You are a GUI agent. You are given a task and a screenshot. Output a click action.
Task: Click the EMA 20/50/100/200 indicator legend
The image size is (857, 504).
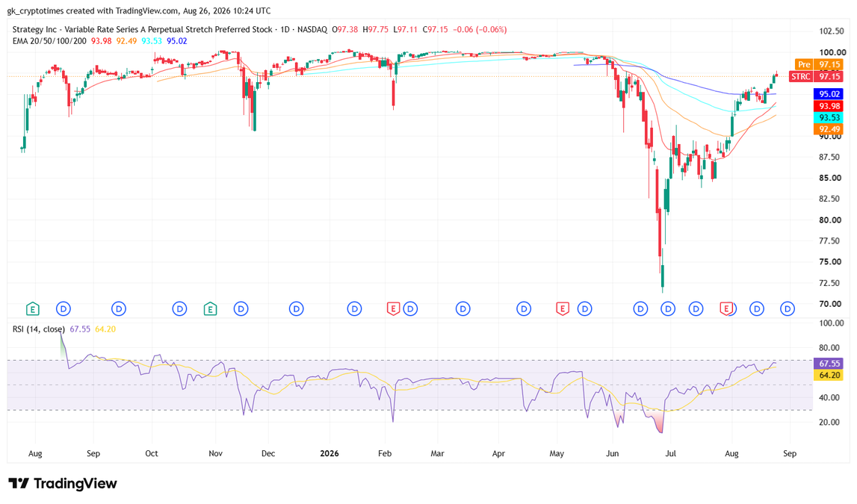[49, 41]
